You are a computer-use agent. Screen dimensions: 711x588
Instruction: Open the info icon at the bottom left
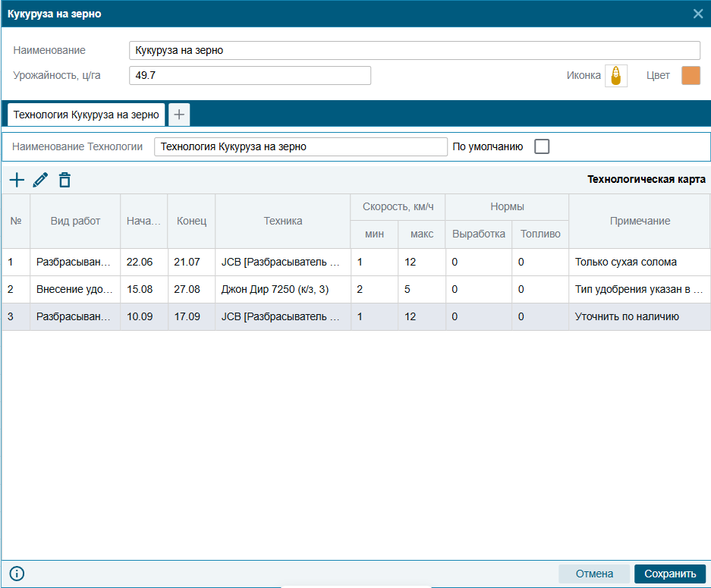pos(17,574)
